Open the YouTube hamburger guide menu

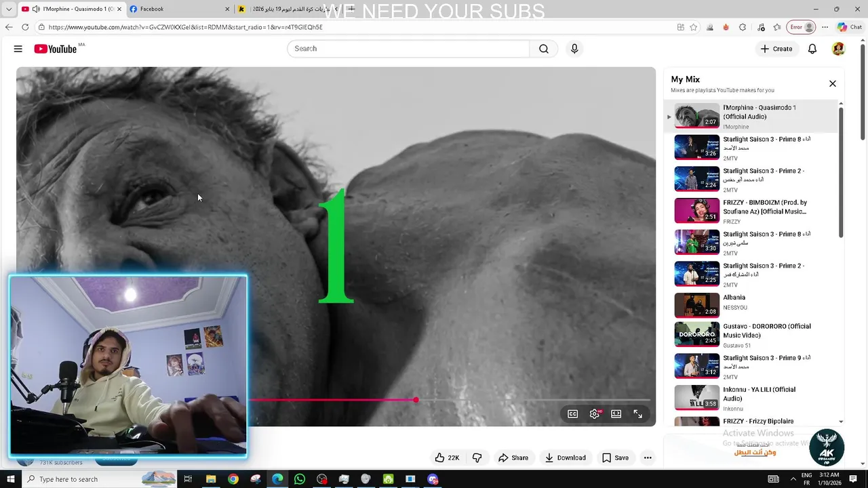point(18,49)
